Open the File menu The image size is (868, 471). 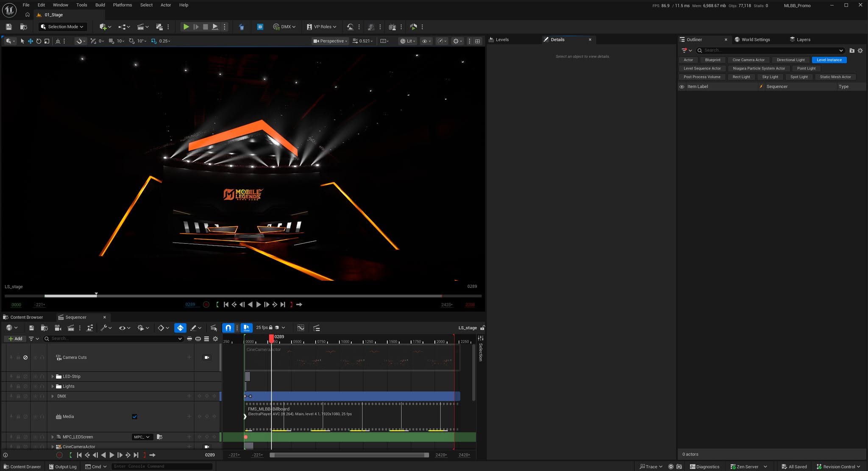(26, 5)
